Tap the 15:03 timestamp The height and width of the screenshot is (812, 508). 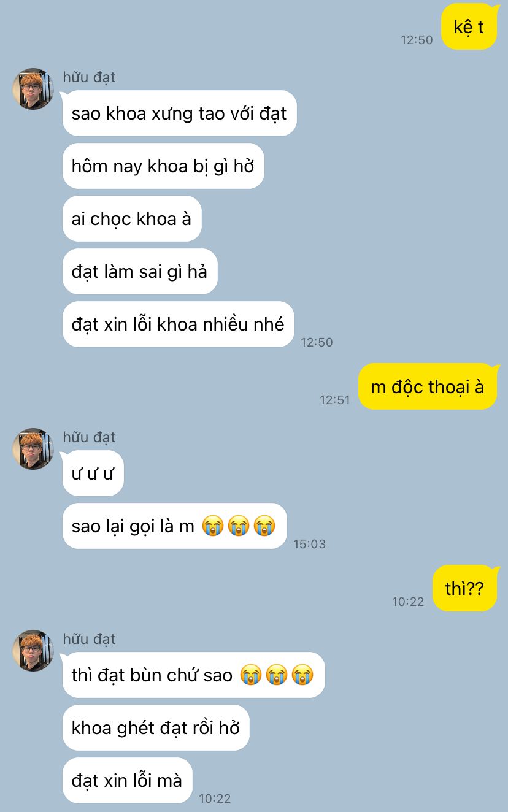point(310,543)
